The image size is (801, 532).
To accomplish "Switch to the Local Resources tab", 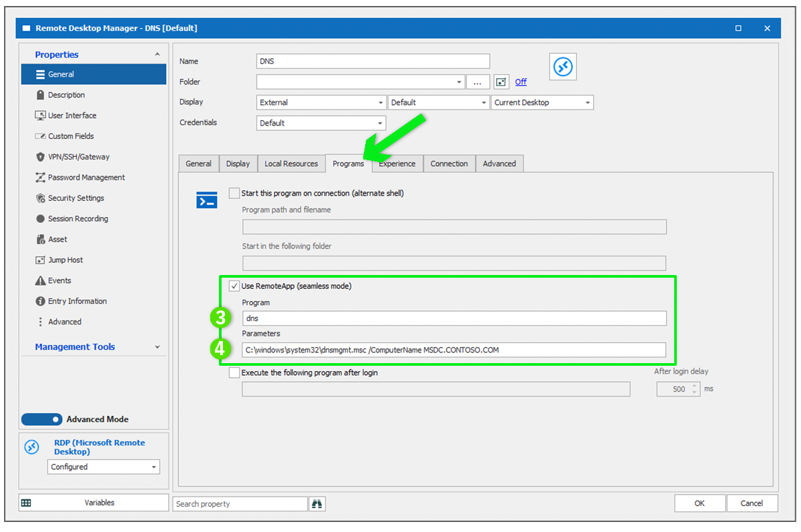I will click(x=291, y=164).
